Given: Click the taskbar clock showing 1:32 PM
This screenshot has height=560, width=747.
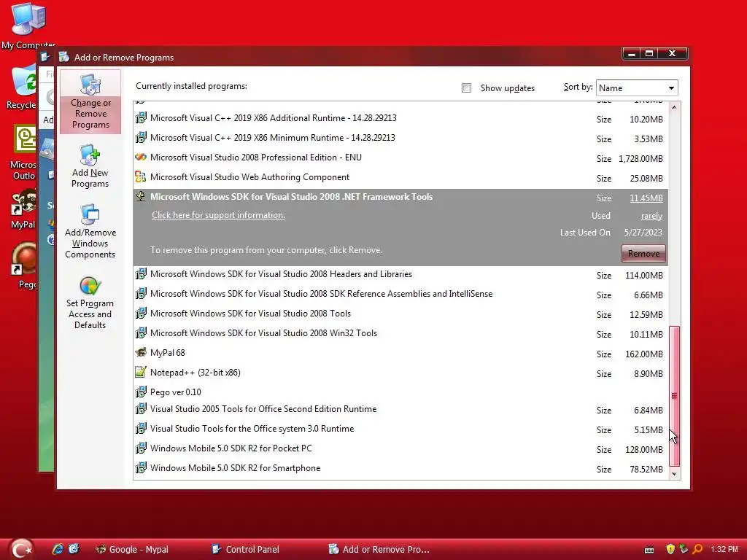Looking at the screenshot, I should click(724, 549).
